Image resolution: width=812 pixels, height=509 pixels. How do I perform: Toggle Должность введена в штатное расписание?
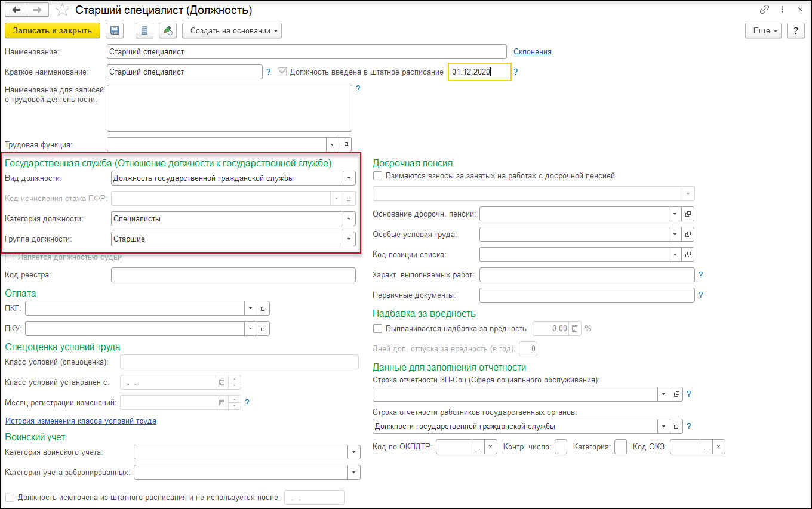click(x=283, y=72)
